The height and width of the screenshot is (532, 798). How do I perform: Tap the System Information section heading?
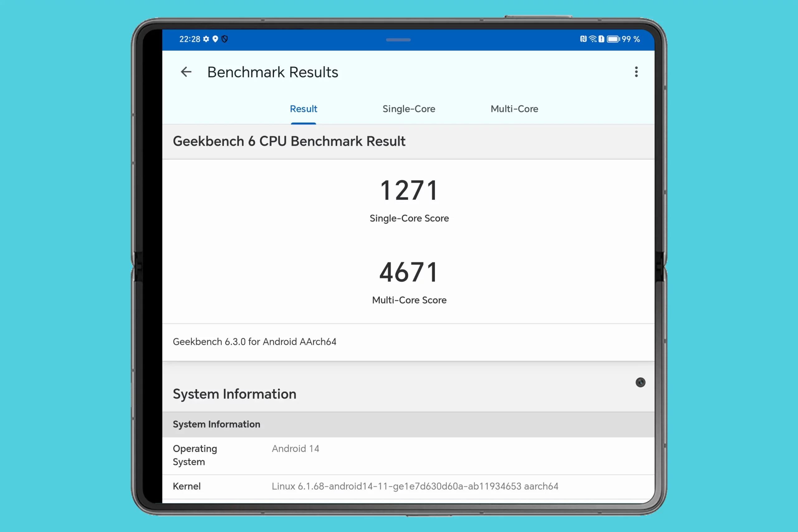(x=234, y=394)
